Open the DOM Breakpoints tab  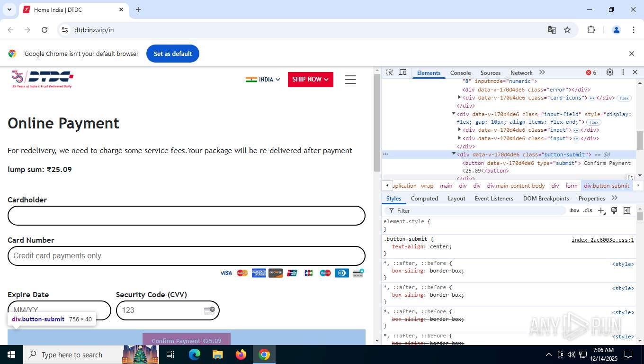pos(546,198)
